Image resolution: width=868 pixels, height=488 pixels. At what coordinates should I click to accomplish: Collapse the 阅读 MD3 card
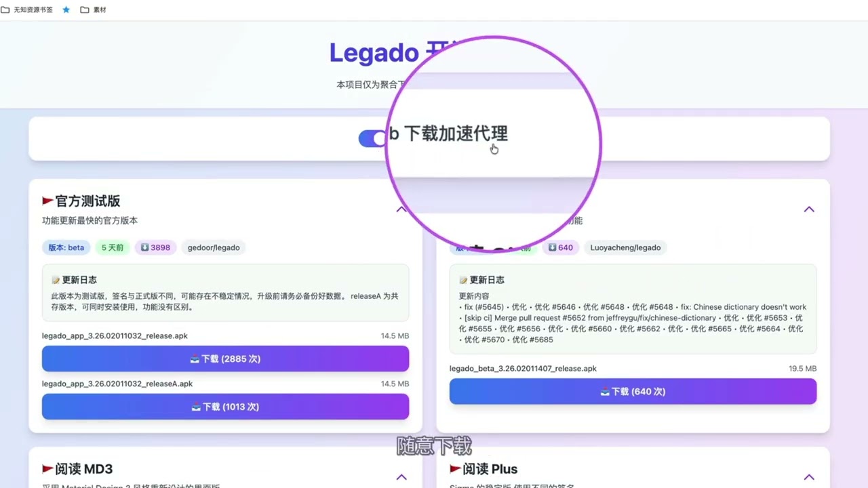(401, 477)
